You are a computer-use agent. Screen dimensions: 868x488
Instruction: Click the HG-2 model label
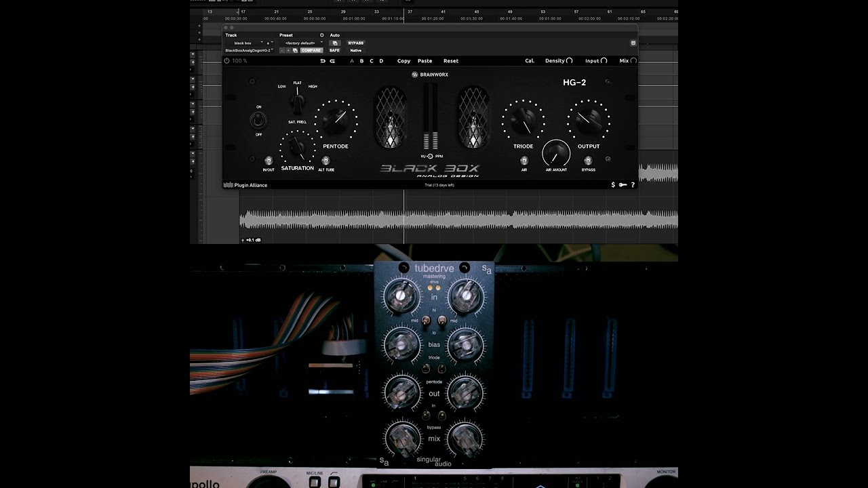574,83
